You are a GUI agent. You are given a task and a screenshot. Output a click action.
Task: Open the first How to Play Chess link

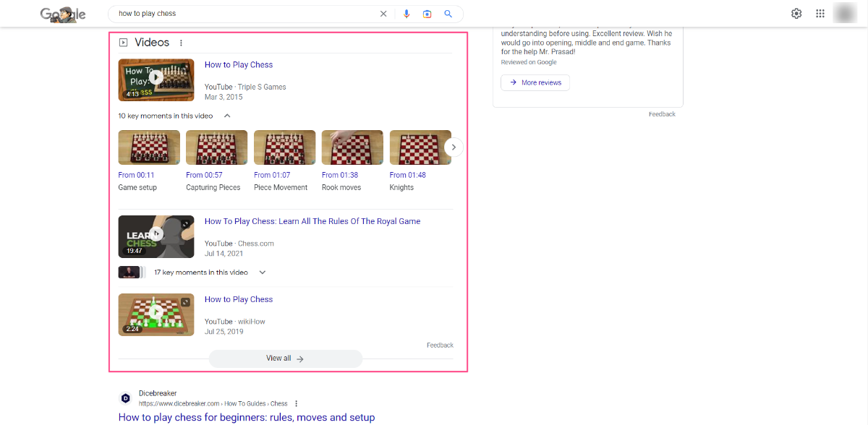click(239, 64)
